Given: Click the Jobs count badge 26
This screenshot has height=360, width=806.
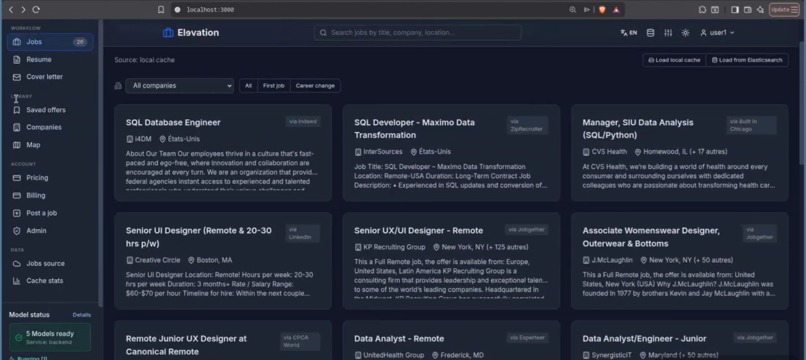Looking at the screenshot, I should (x=80, y=42).
